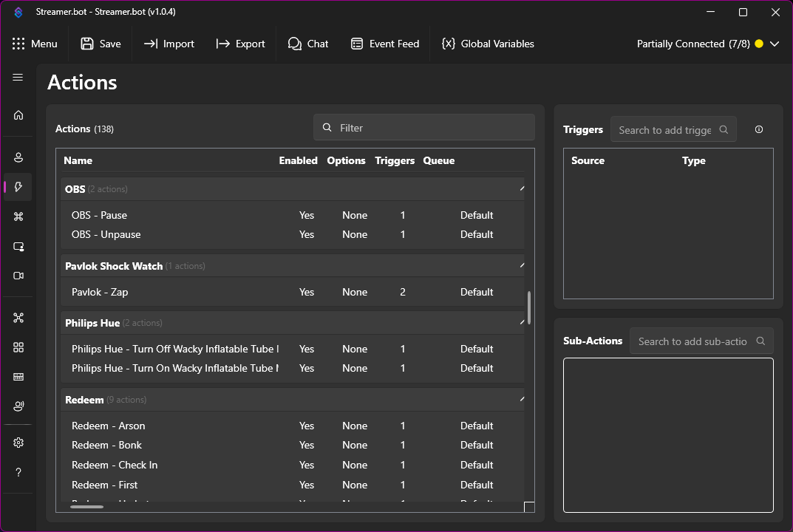Open the keyboard sidebar icon

[x=18, y=377]
